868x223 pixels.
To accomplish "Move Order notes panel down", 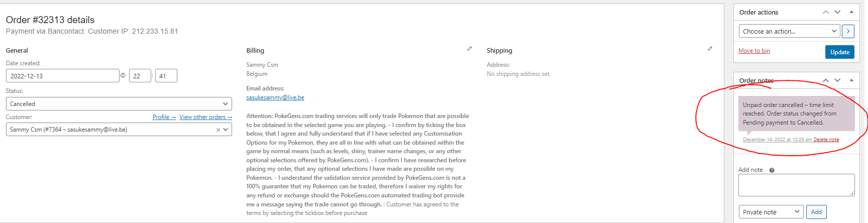I will 837,80.
